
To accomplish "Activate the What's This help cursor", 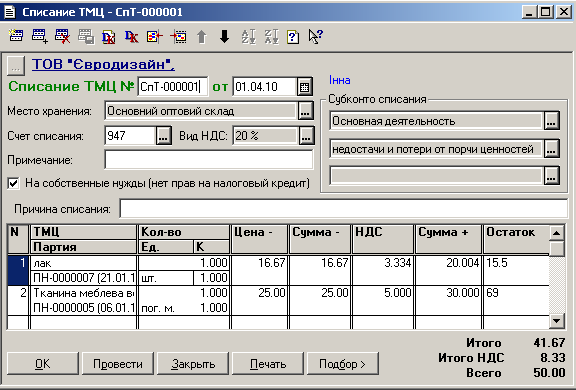I will (x=315, y=36).
